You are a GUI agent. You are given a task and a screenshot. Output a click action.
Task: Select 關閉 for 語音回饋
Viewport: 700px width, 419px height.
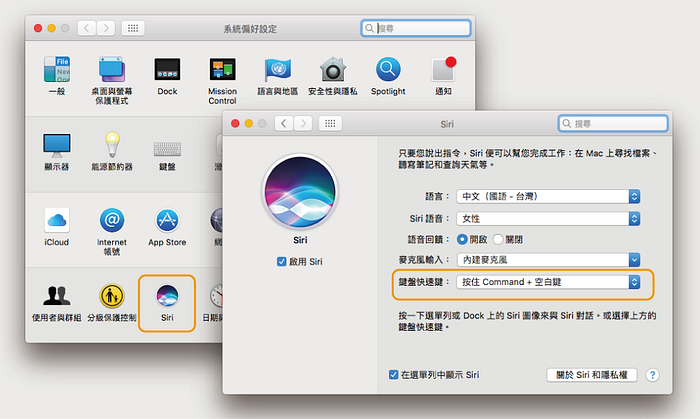(498, 240)
